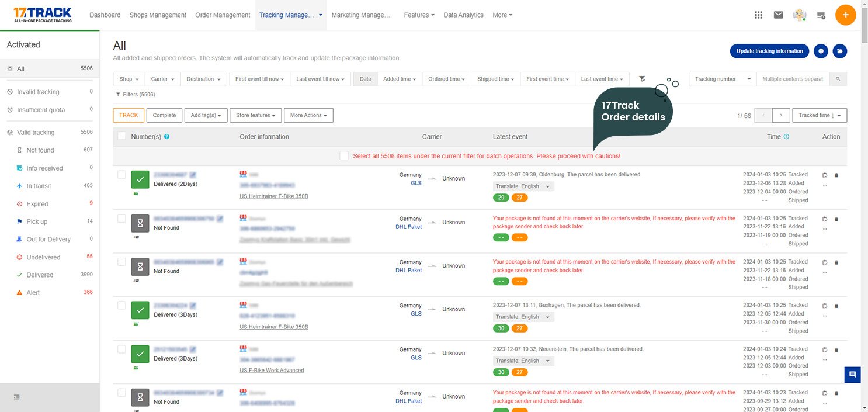
Task: Open the task history list icon in header
Action: click(x=821, y=15)
